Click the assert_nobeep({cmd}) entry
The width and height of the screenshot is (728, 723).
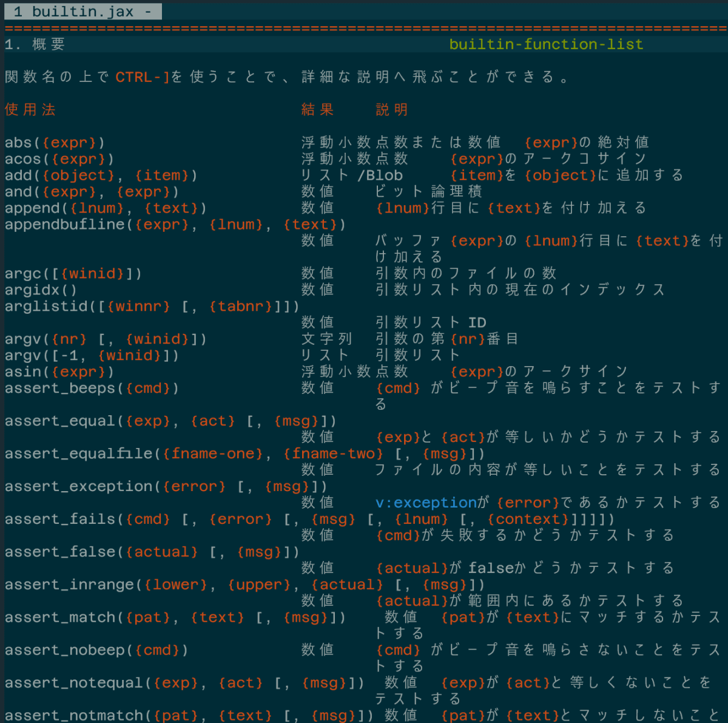pyautogui.click(x=96, y=651)
